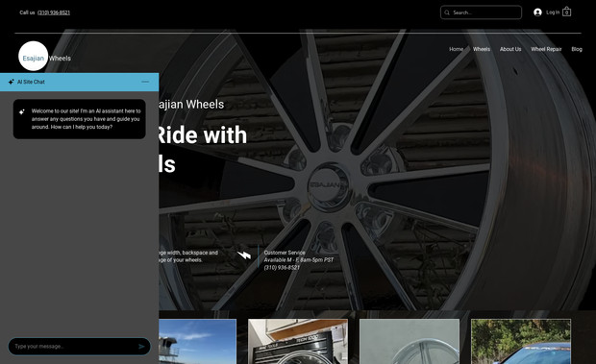Viewport: 596px width, 364px height.
Task: Go to About Us page
Action: (510, 49)
